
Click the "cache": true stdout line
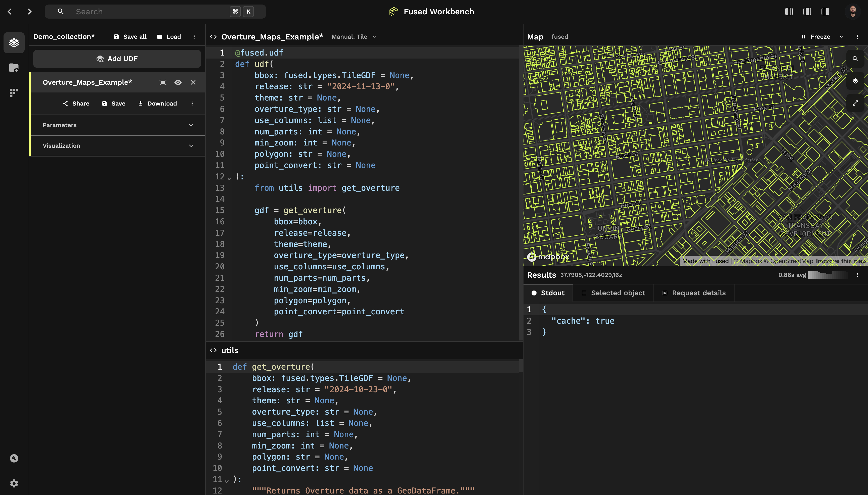[583, 321]
